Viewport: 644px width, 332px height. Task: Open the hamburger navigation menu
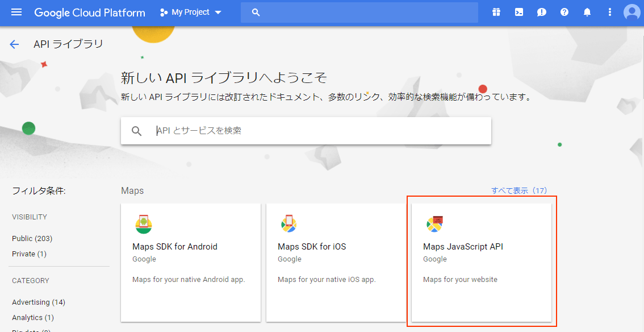[x=16, y=13]
